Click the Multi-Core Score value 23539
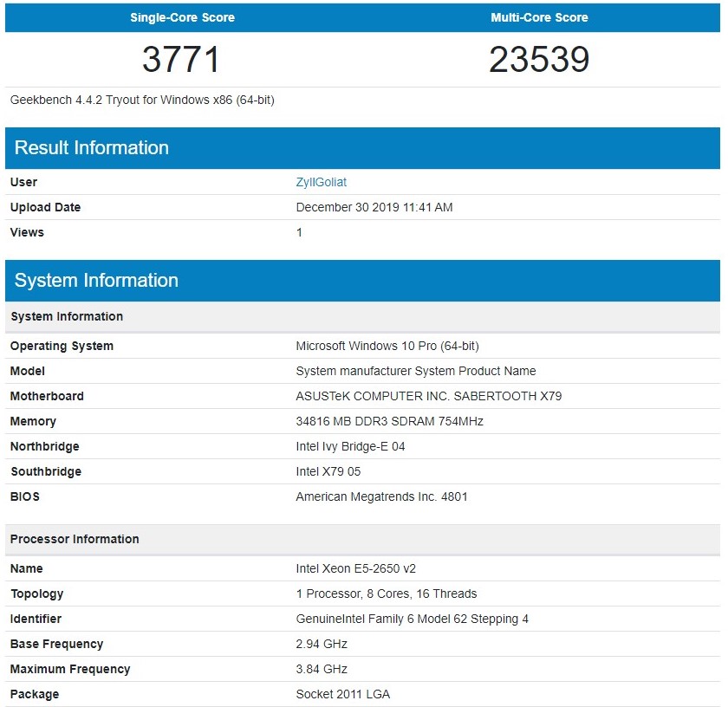 coord(539,60)
